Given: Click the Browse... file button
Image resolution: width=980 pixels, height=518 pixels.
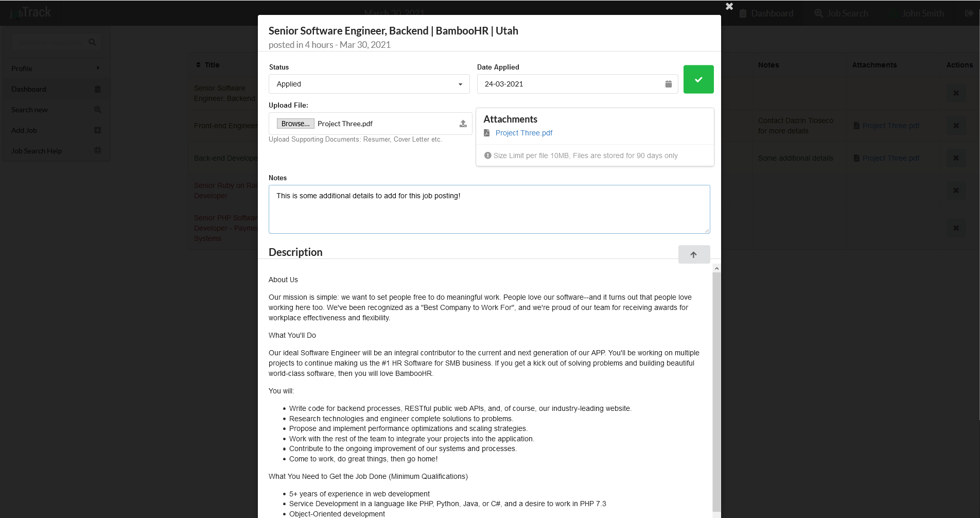Looking at the screenshot, I should coord(295,124).
